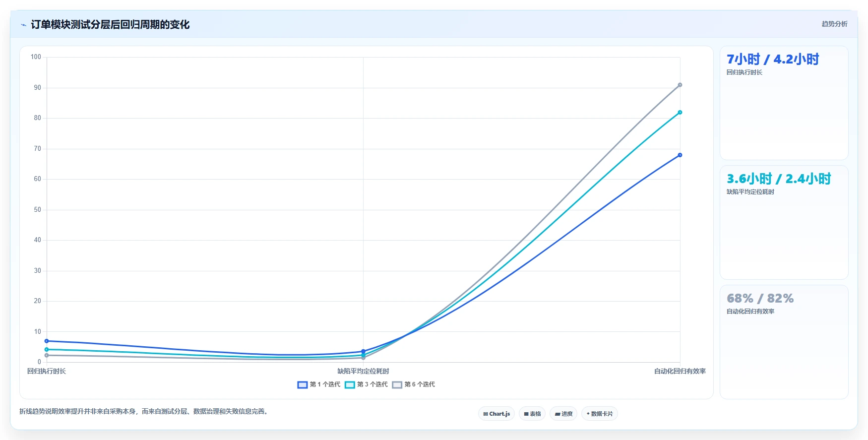Click the 表格 tag button
This screenshot has width=868, height=440.
tap(532, 414)
